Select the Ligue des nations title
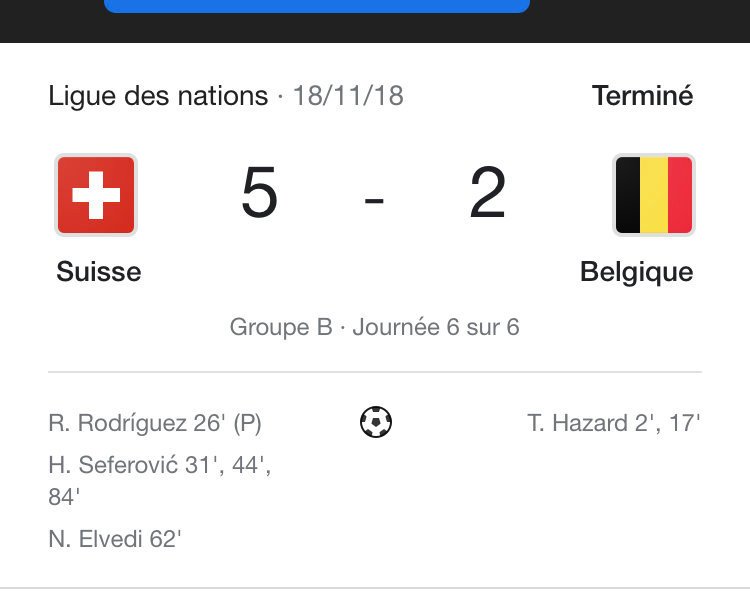This screenshot has height=596, width=750. tap(158, 96)
